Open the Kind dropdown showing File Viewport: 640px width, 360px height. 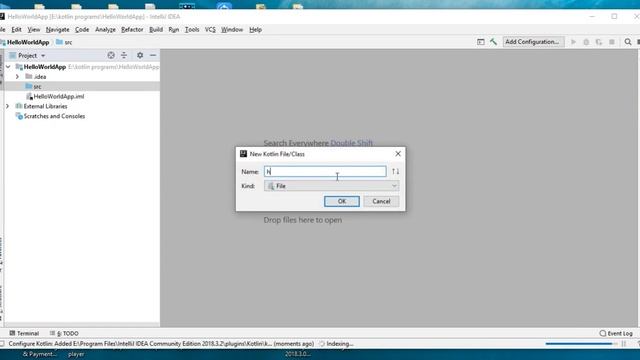coord(331,186)
